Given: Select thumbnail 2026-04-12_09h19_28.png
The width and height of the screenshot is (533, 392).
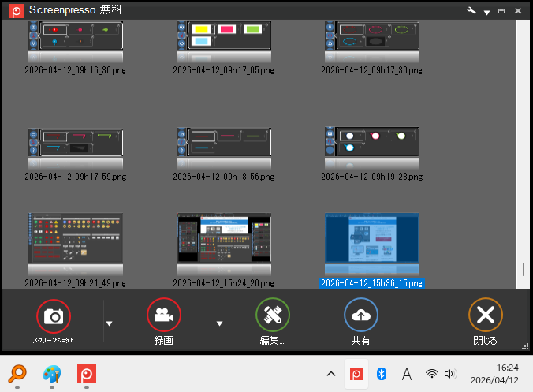Looking at the screenshot, I should click(x=372, y=147).
